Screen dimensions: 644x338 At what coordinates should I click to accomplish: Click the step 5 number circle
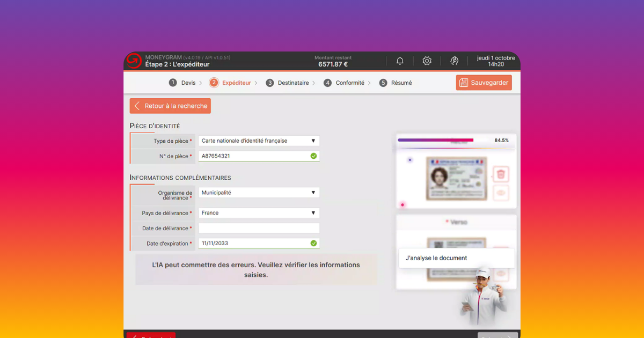pos(383,83)
